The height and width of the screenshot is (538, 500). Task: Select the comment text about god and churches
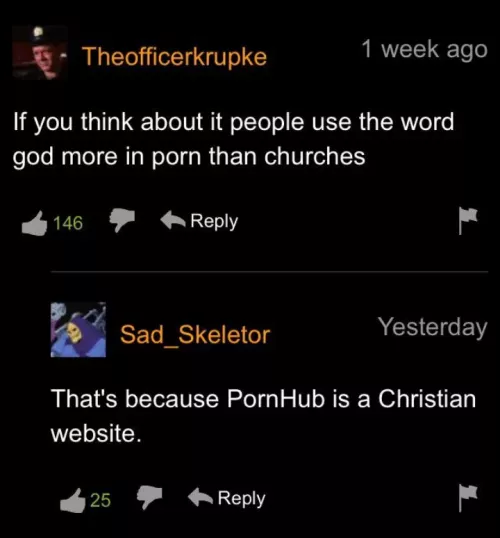click(x=234, y=139)
